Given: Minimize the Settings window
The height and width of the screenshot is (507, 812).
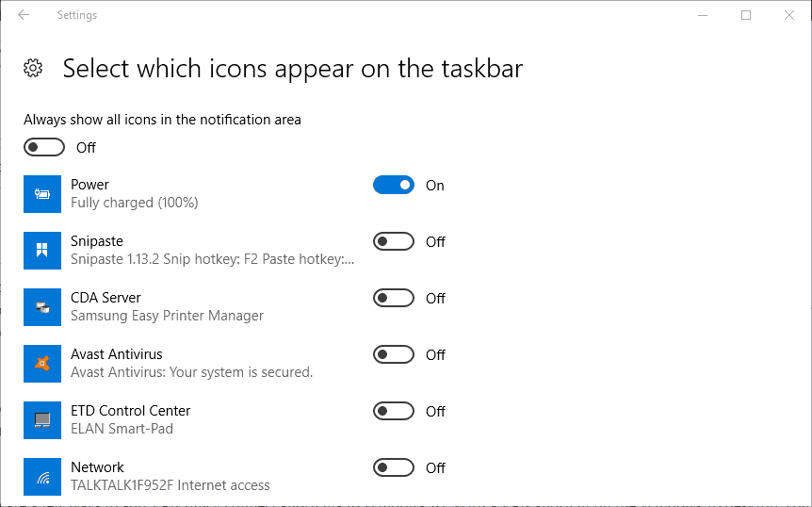Looking at the screenshot, I should [703, 15].
